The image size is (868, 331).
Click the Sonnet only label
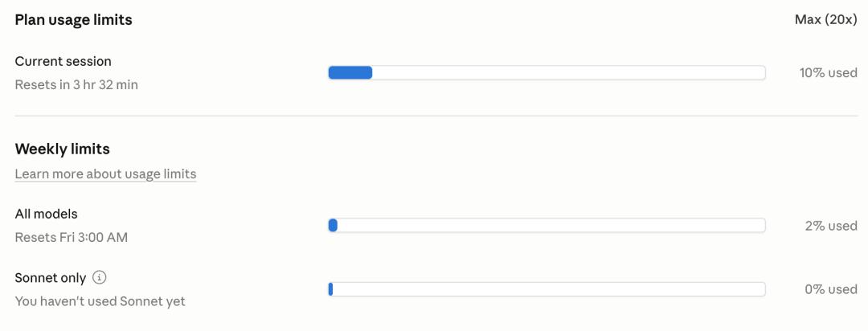click(50, 277)
